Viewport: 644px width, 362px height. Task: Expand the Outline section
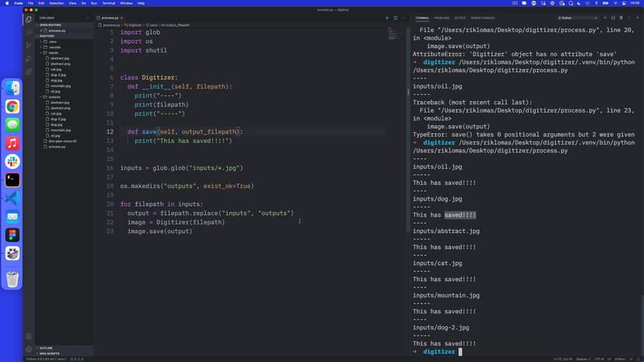[x=46, y=348]
